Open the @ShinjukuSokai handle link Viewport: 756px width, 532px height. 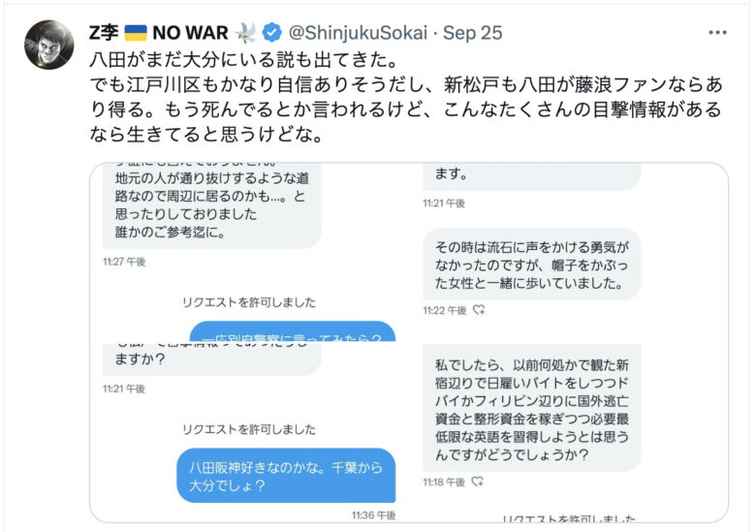(358, 33)
